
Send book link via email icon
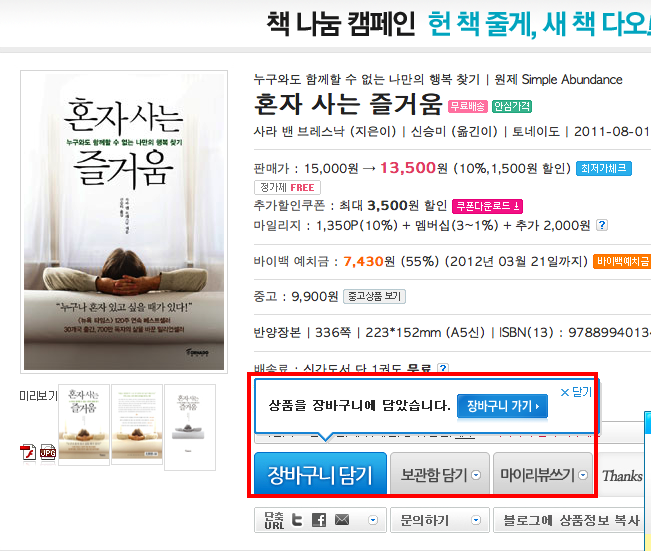point(342,519)
